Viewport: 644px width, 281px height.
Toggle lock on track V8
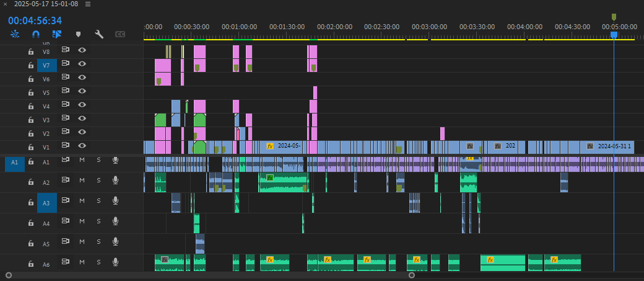(31, 52)
